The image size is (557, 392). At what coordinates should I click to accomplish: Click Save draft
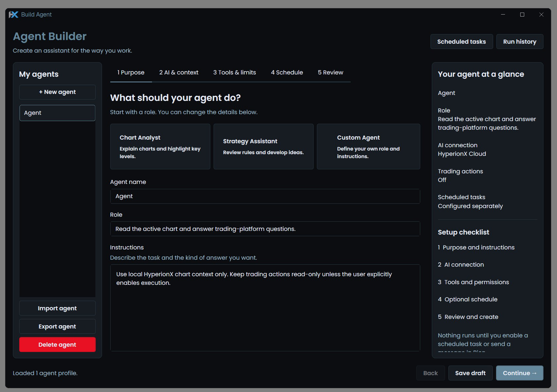point(470,373)
